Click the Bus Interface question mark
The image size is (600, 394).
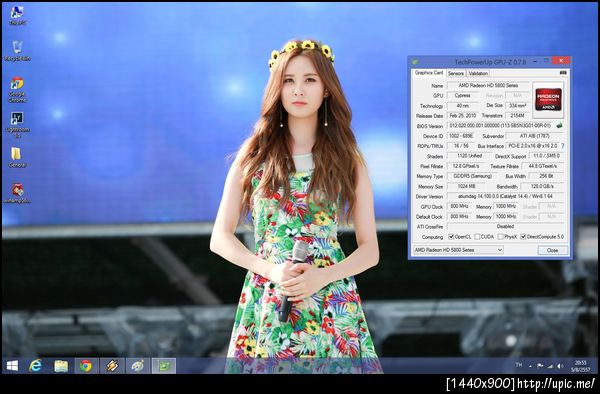562,146
